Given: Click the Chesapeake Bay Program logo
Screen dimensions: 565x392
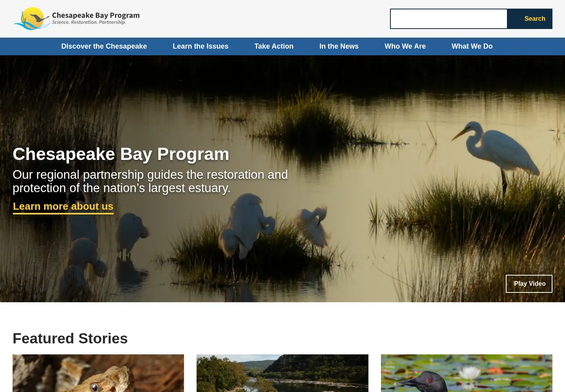Looking at the screenshot, I should coord(77,18).
